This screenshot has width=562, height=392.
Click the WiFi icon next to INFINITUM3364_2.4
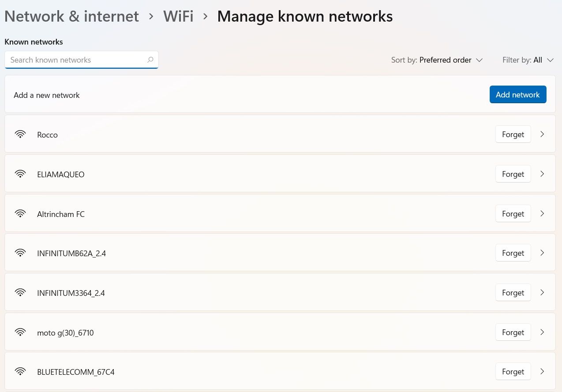[x=20, y=292]
